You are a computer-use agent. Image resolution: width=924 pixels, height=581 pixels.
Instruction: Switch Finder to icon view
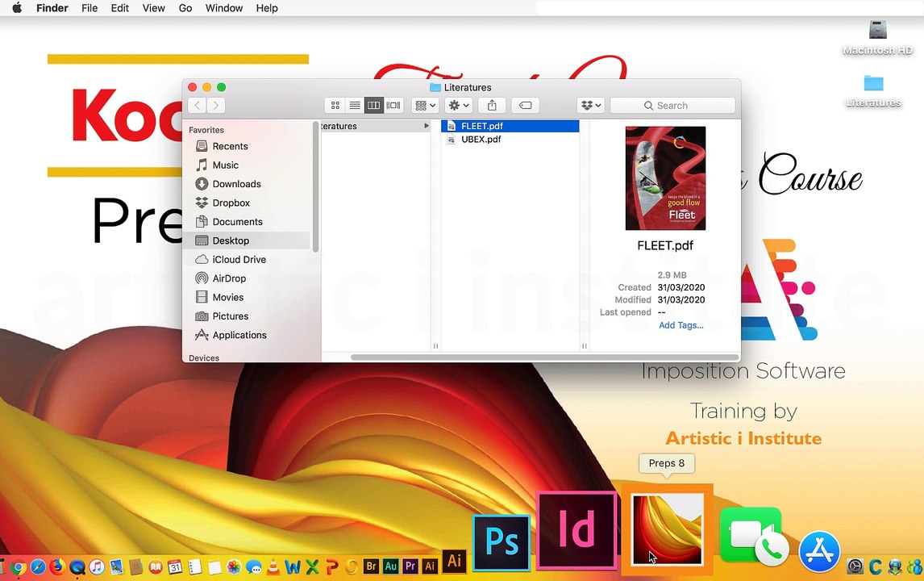click(335, 106)
